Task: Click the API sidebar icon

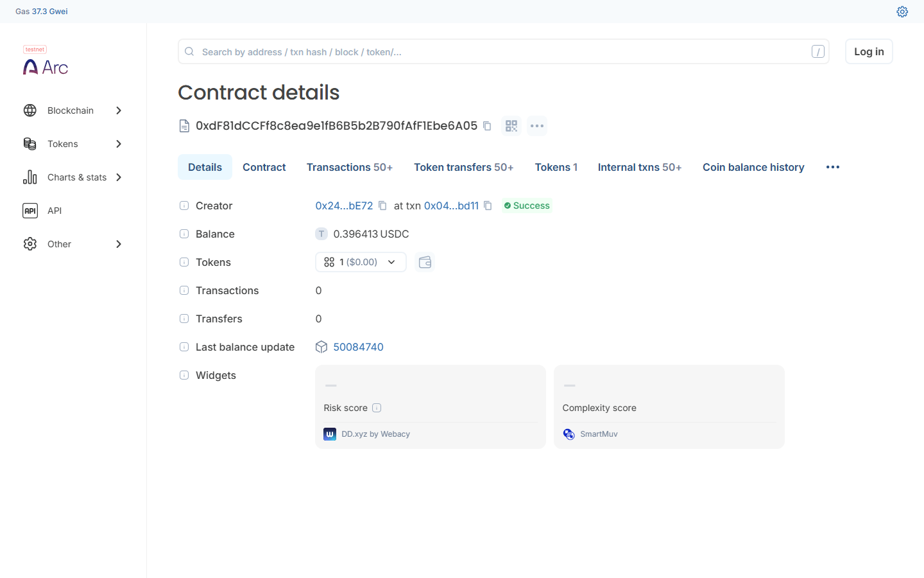Action: click(x=30, y=211)
